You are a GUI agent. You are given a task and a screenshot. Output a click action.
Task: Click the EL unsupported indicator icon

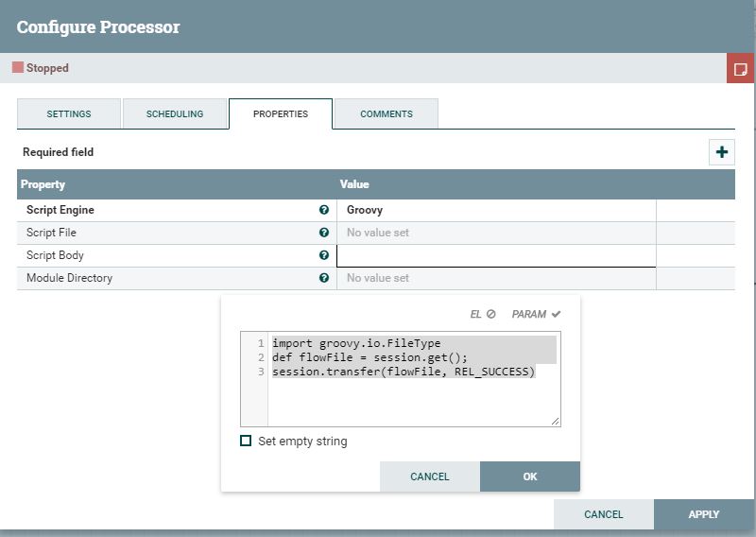[x=490, y=314]
